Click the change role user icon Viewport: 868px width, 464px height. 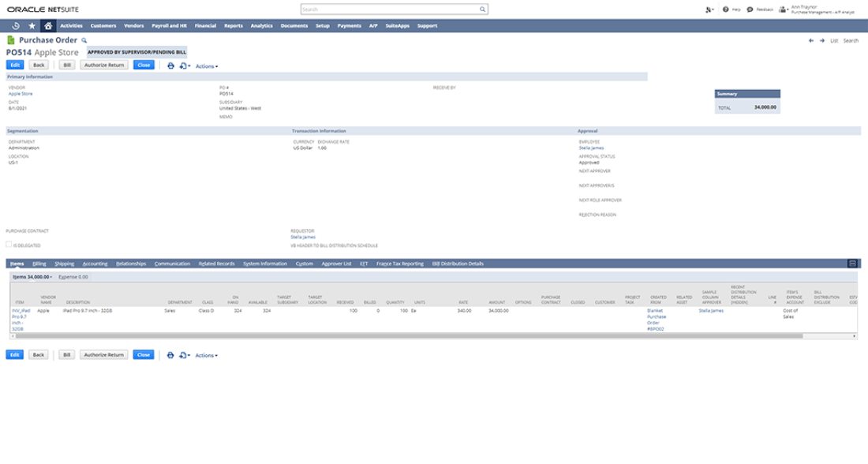point(784,9)
